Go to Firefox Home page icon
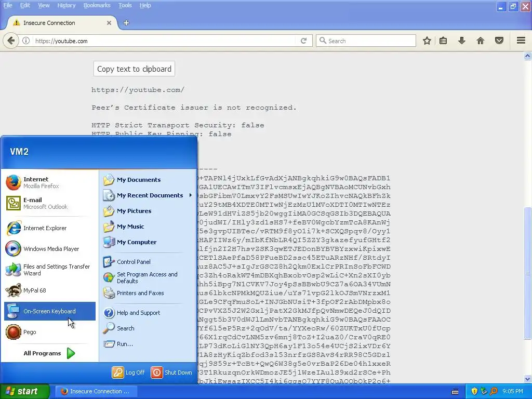The width and height of the screenshot is (532, 399). [x=481, y=41]
